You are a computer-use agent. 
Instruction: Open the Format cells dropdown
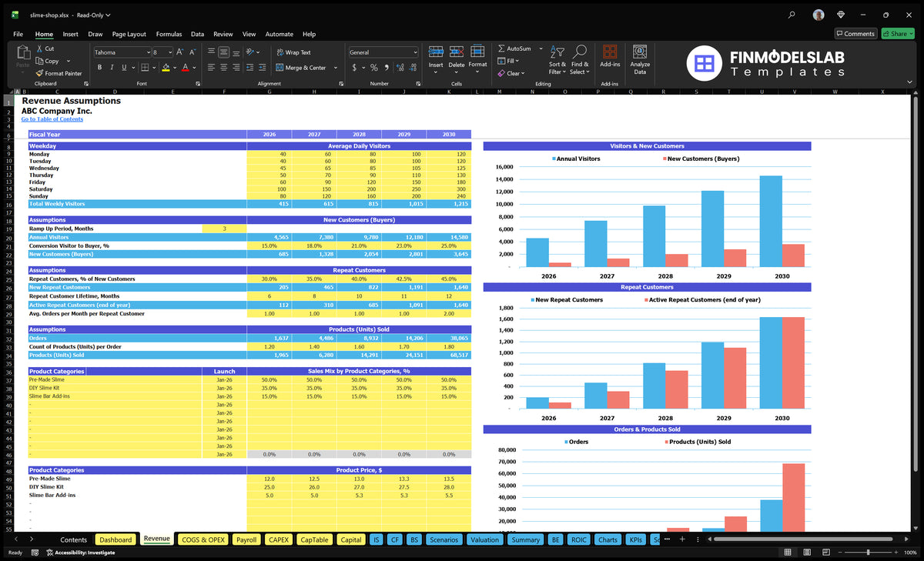477,72
